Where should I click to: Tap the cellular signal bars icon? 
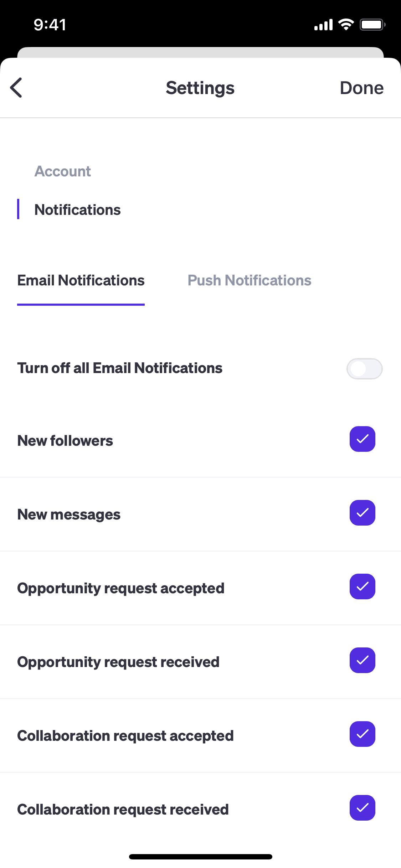pyautogui.click(x=323, y=25)
